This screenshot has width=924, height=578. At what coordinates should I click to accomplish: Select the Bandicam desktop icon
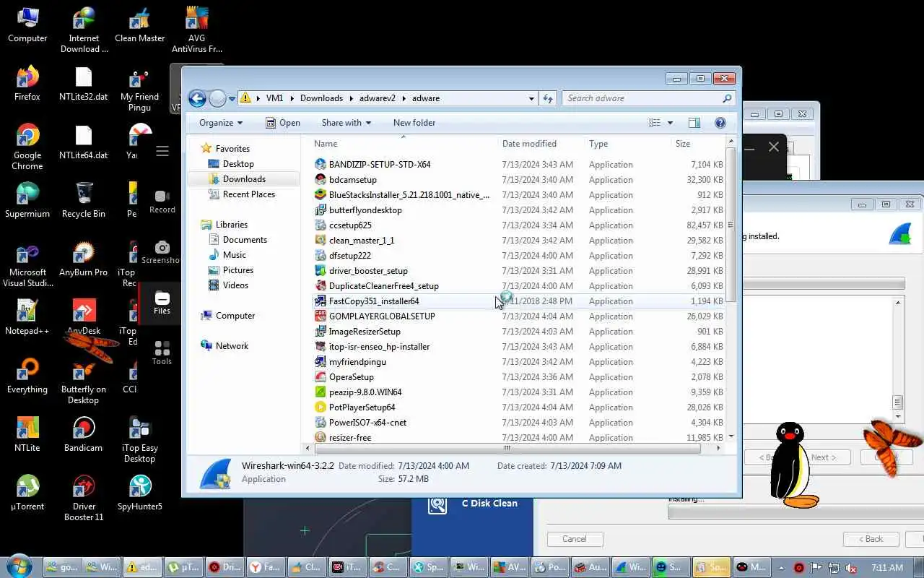[84, 434]
